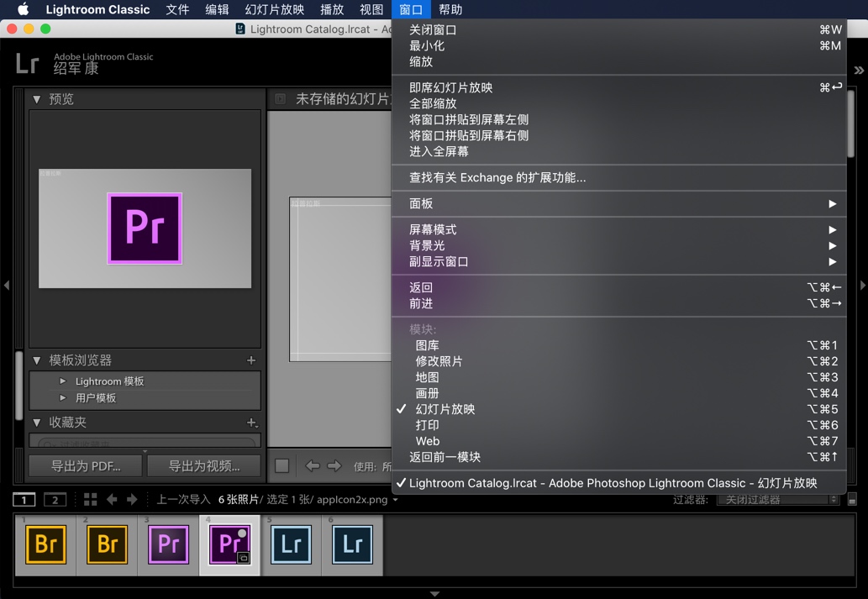Screen dimensions: 868x599
Task: Click the 导出为视频 button
Action: click(203, 465)
